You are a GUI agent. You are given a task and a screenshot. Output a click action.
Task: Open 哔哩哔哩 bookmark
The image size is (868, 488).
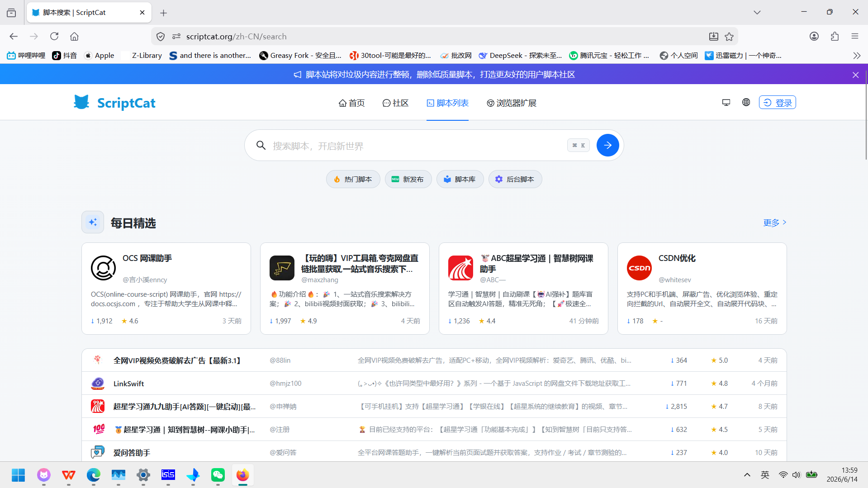point(26,56)
